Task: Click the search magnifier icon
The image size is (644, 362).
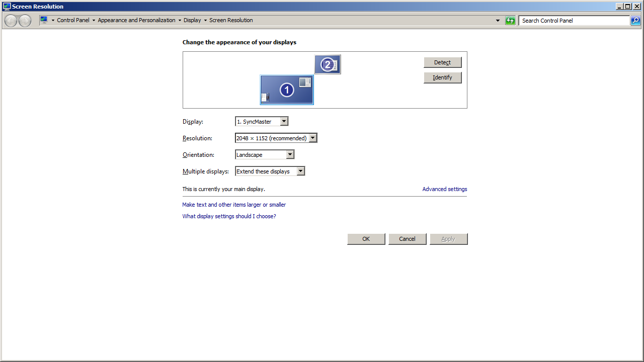Action: pyautogui.click(x=635, y=21)
